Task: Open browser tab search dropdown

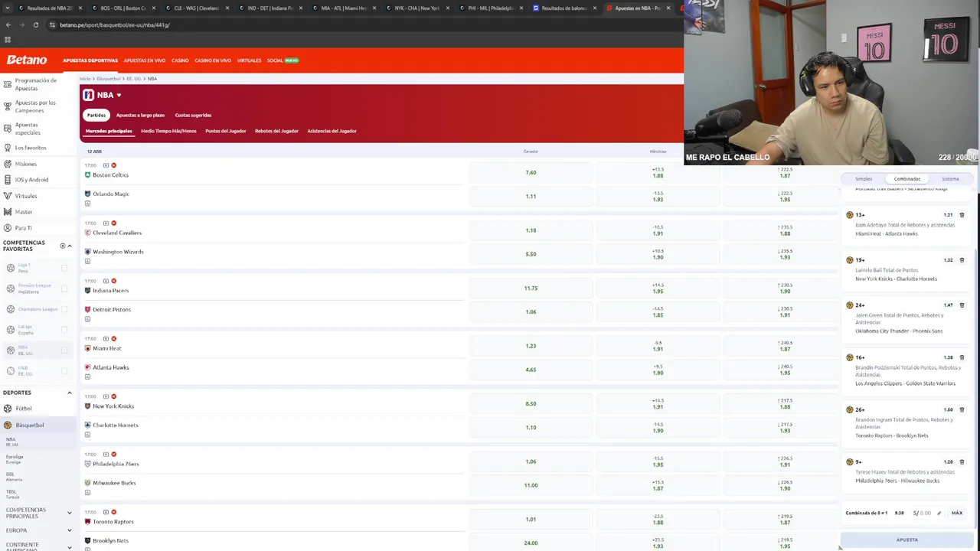Action: point(8,8)
